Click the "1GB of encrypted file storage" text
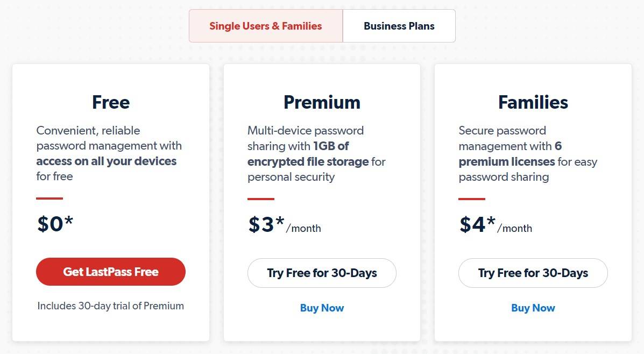Image resolution: width=644 pixels, height=354 pixels. point(308,161)
